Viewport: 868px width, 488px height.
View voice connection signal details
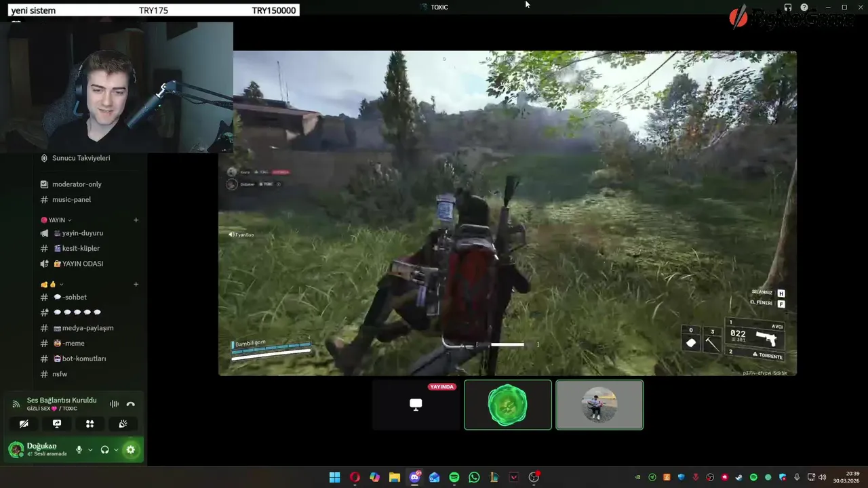[16, 404]
